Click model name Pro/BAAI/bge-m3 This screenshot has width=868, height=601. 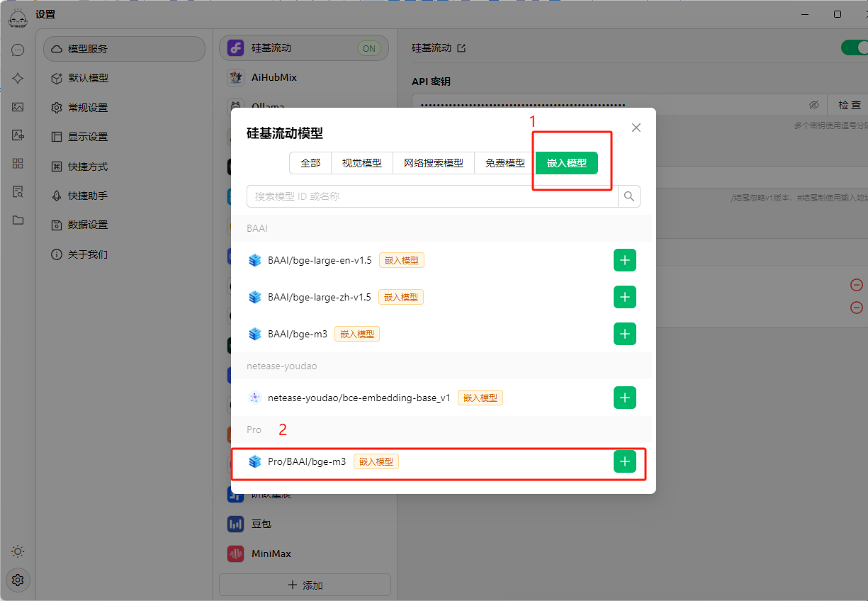pos(307,461)
